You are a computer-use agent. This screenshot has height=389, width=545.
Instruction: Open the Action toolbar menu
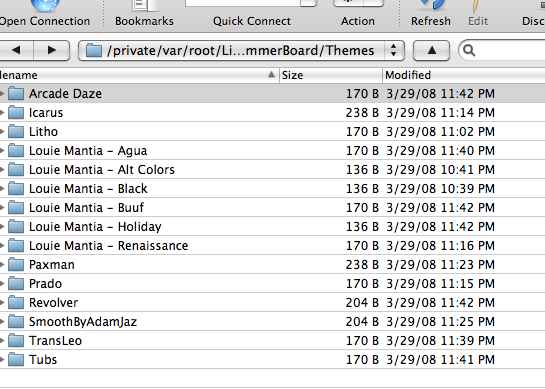[358, 14]
